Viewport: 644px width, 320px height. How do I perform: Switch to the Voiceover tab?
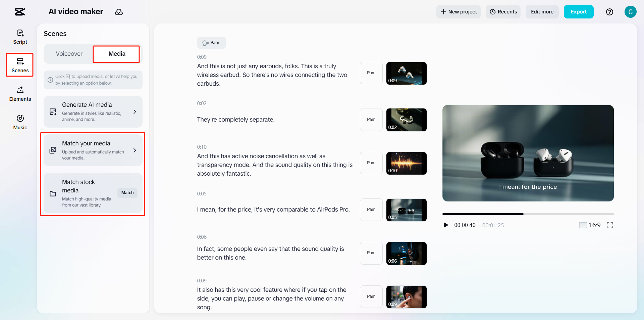pos(69,54)
